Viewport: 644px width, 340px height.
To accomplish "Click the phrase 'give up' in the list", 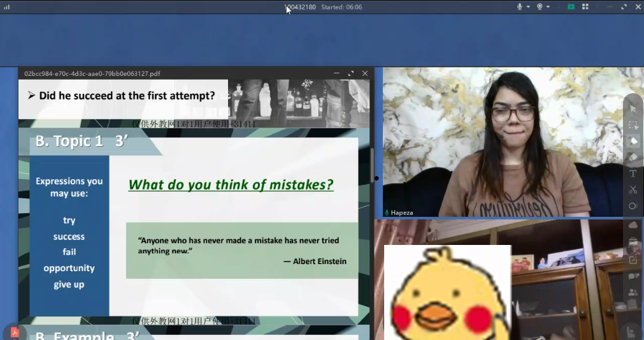I will 69,285.
